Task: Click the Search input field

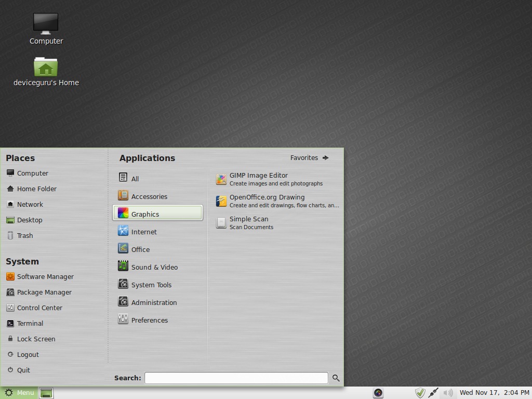Action: point(236,378)
